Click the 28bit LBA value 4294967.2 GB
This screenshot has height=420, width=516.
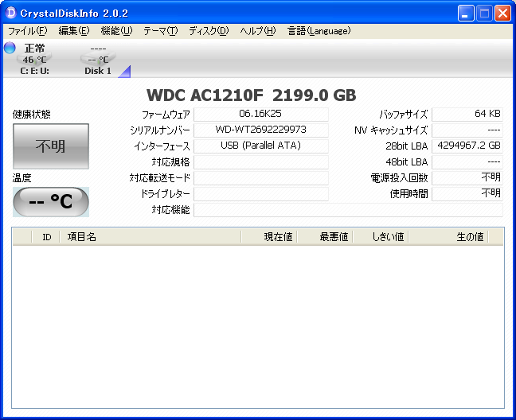click(467, 146)
